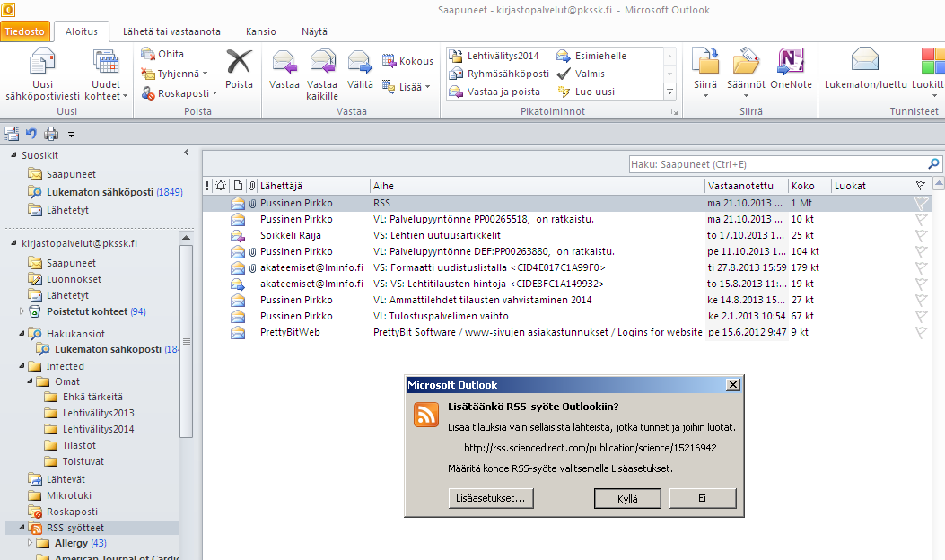Open the Kansio ribbon tab

point(261,31)
